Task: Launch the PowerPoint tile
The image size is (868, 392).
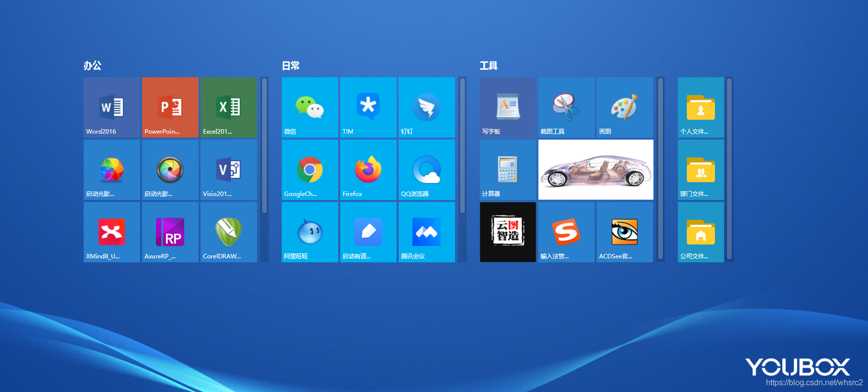Action: point(170,107)
